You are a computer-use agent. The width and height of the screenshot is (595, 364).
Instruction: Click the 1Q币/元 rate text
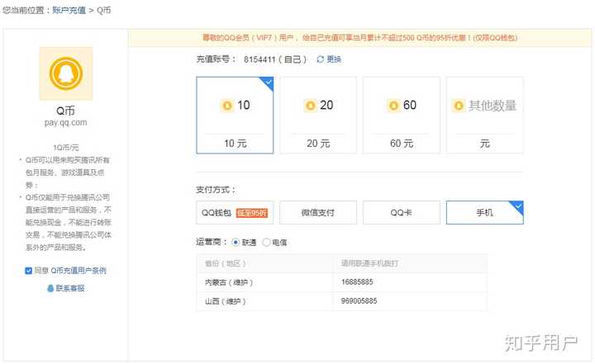pos(66,148)
